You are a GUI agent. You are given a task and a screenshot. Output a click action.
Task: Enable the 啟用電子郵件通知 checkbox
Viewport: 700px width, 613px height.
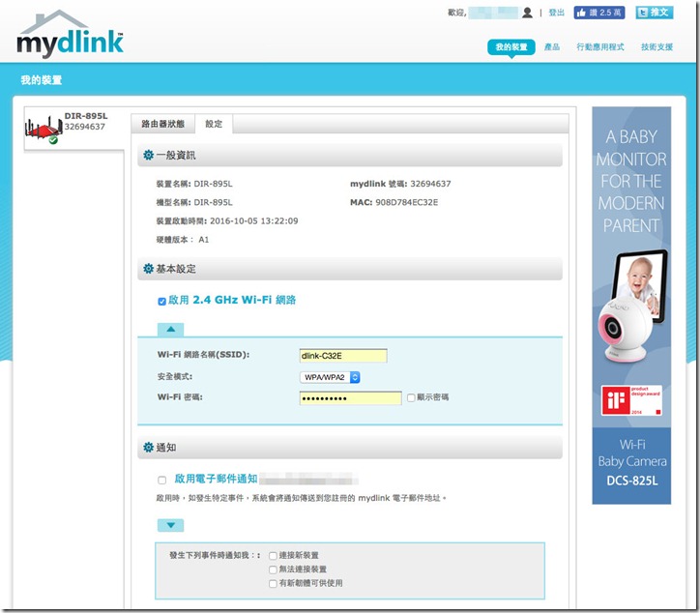[x=162, y=480]
